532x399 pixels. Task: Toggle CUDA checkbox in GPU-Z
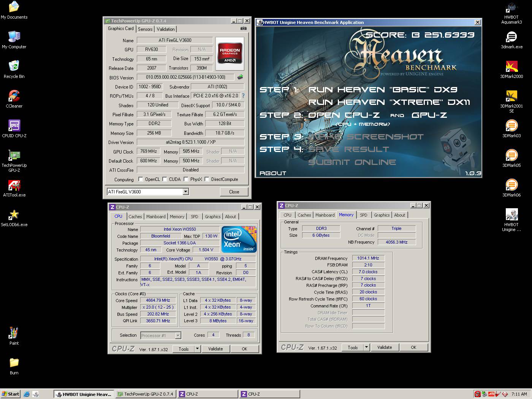point(165,179)
